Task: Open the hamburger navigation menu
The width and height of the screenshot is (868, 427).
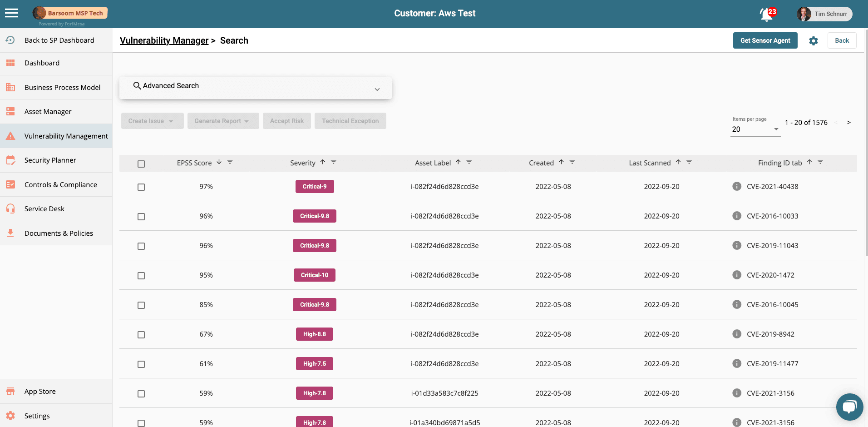Action: (x=11, y=13)
